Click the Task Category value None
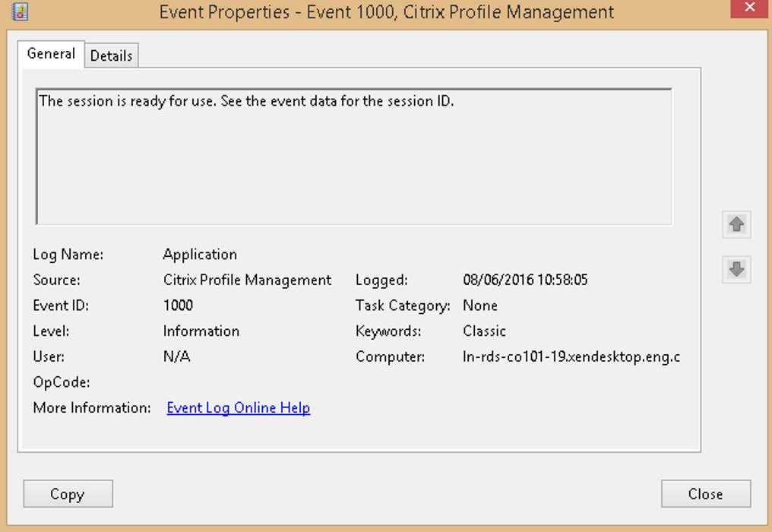 (479, 306)
